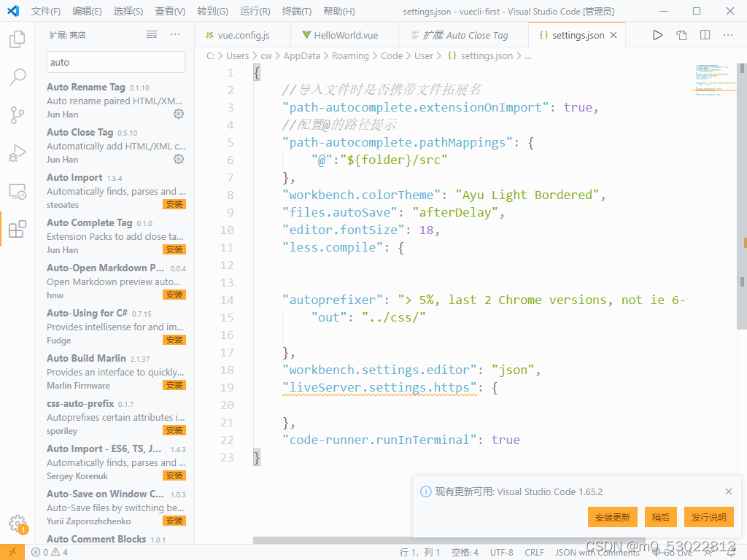Click line number 11 to fold less.compile
Image resolution: width=747 pixels, height=560 pixels.
(226, 248)
